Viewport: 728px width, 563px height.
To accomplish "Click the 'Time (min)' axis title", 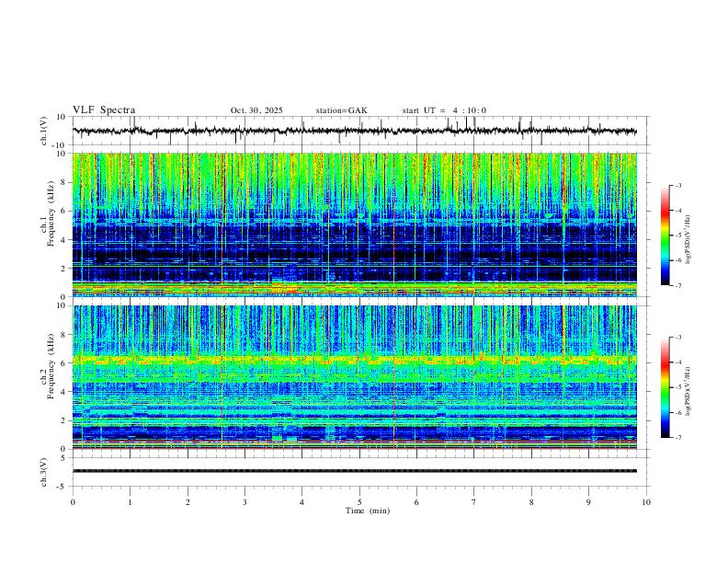I will pos(368,511).
